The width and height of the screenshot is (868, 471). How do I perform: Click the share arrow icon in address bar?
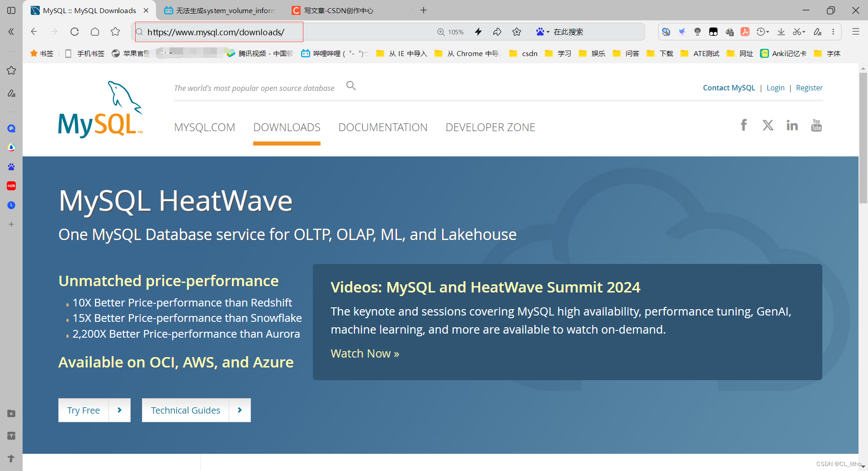click(x=497, y=32)
